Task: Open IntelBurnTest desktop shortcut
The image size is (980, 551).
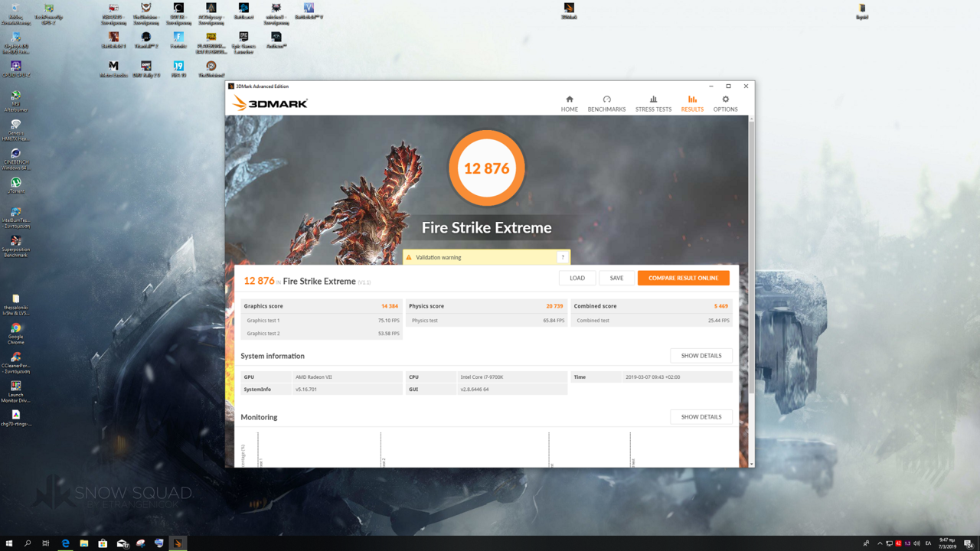Action: 15,217
